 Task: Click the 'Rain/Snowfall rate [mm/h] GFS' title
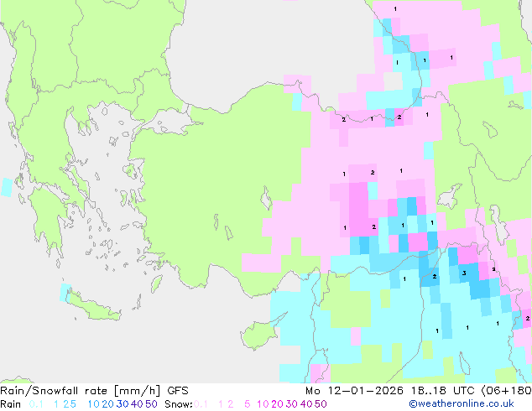94,391
